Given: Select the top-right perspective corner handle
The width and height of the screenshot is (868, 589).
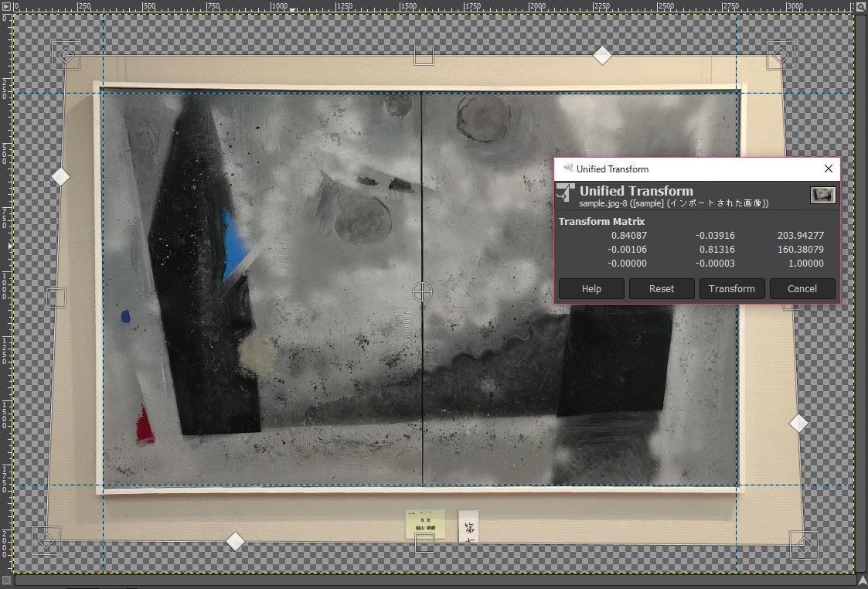Looking at the screenshot, I should tap(781, 56).
